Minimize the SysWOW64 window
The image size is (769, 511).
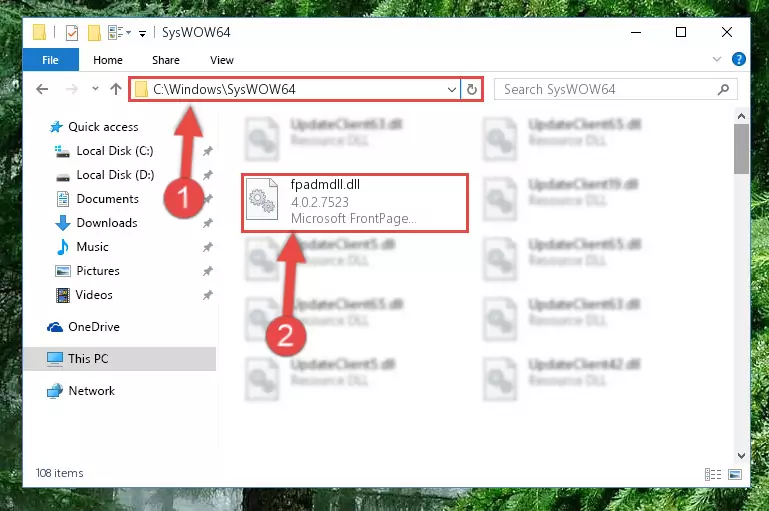pos(636,32)
